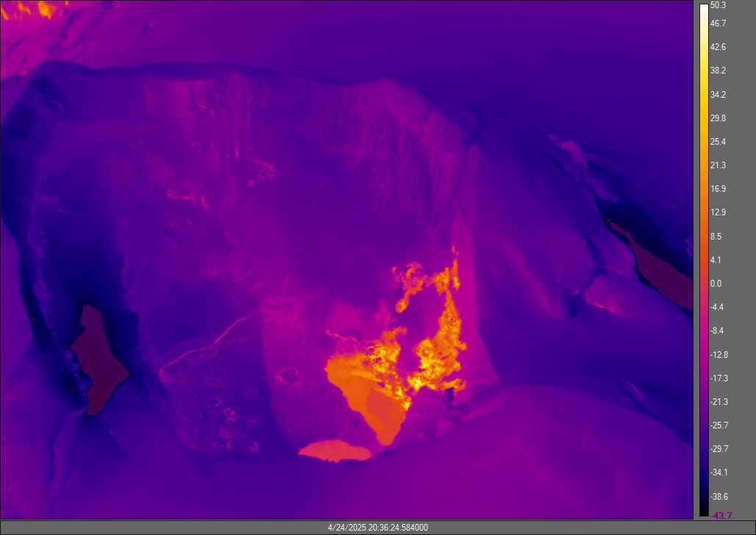
Task: Click the warm spot in top-left corner
Action: point(44,9)
